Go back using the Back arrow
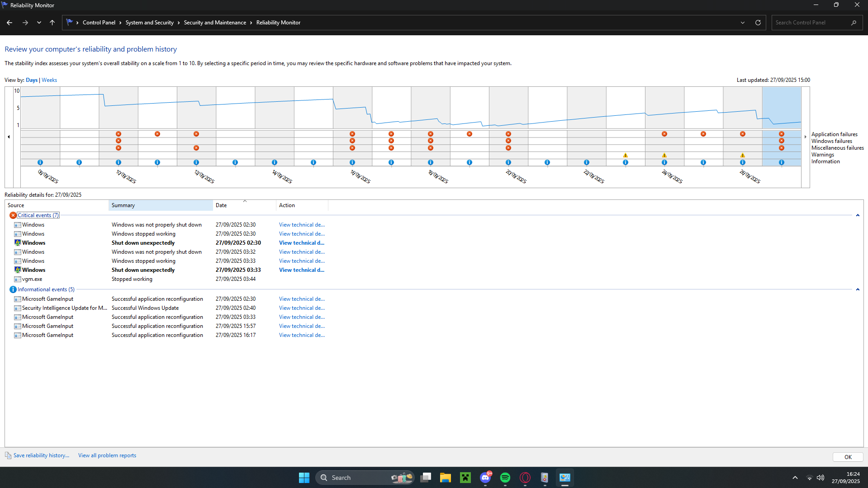 pos(9,23)
